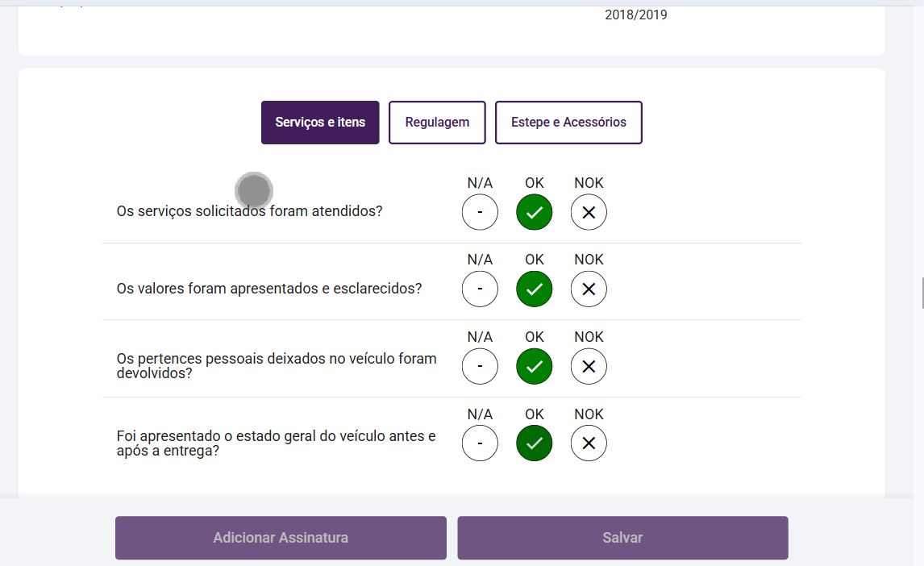
Task: Select OK checkmark for 'estado geral do veículo'
Action: pos(535,443)
